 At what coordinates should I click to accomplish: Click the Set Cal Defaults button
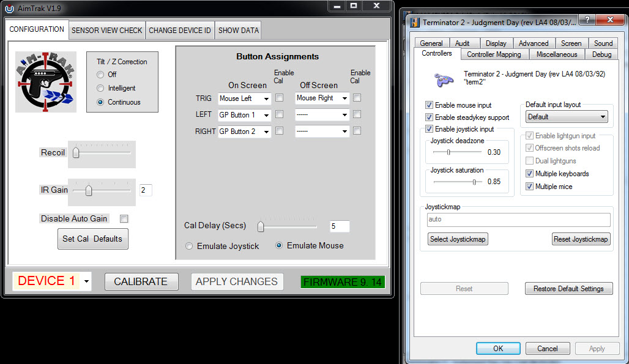(x=92, y=239)
